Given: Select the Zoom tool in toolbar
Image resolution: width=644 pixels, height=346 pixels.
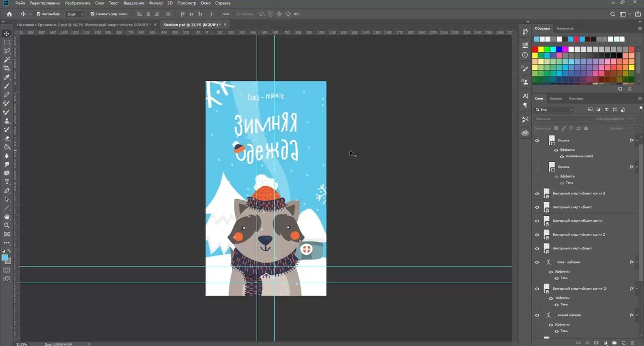Looking at the screenshot, I should click(x=7, y=225).
